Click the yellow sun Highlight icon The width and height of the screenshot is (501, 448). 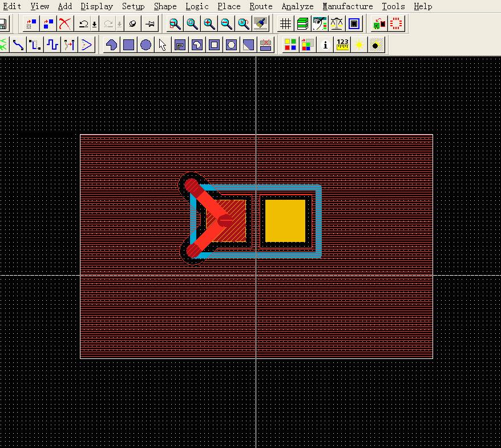coord(359,45)
